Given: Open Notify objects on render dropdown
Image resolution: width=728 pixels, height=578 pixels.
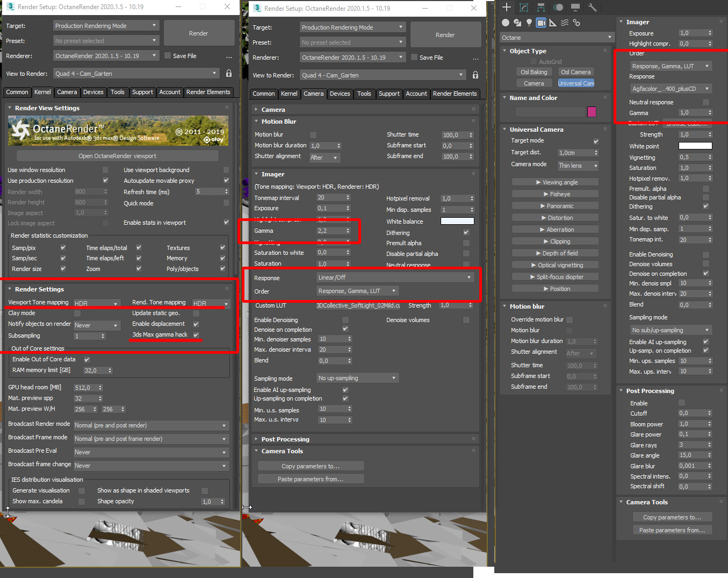Looking at the screenshot, I should 97,325.
